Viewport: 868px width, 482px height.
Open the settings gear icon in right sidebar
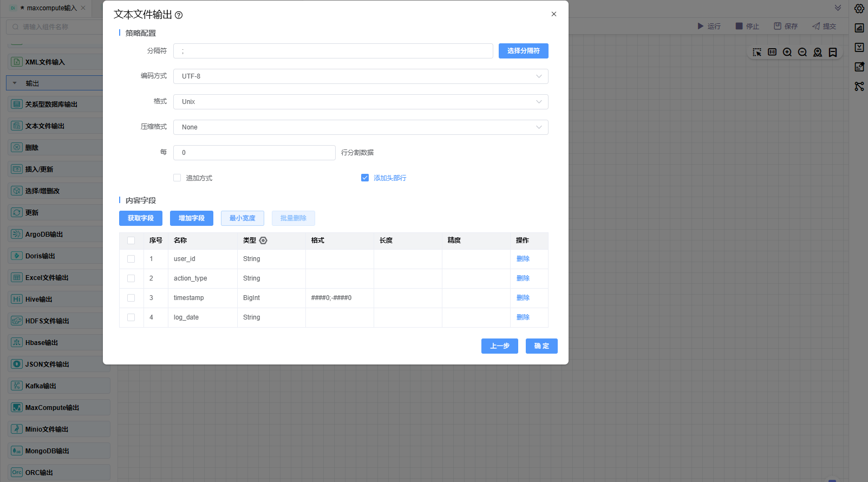coord(859,9)
